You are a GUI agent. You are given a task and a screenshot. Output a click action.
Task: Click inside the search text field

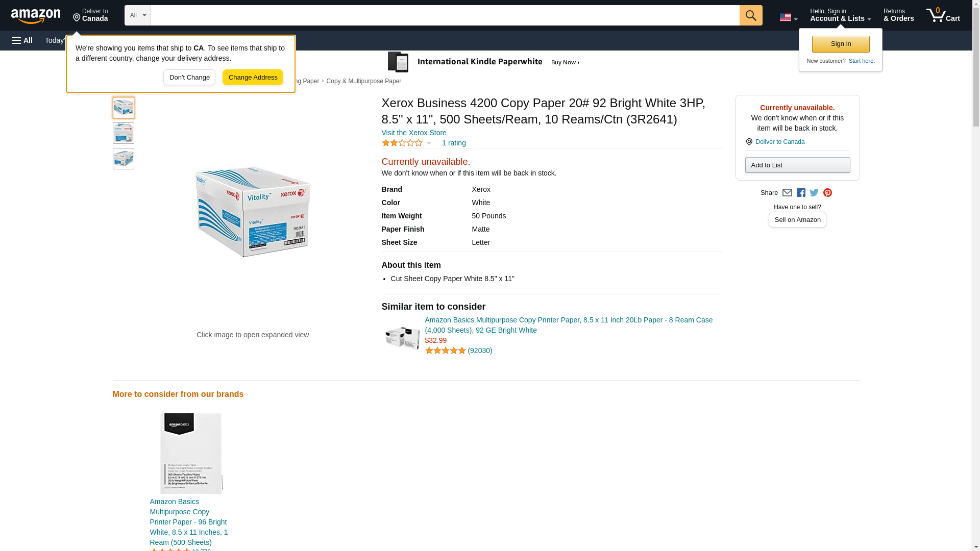click(444, 15)
